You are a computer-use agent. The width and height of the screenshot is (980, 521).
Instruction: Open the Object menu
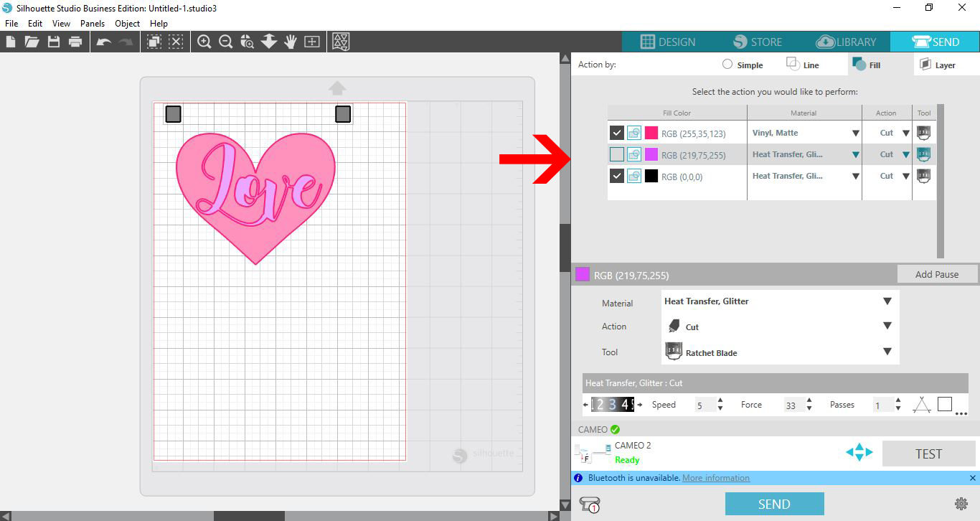(x=128, y=24)
